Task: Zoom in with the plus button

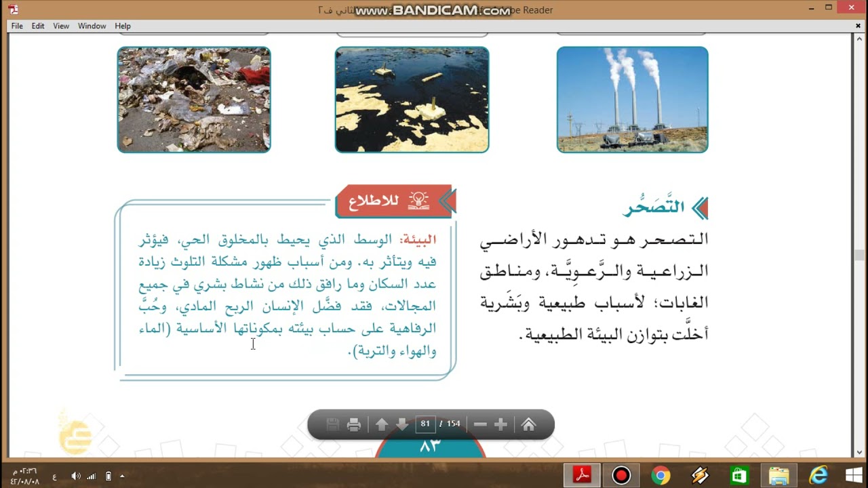Action: point(501,424)
